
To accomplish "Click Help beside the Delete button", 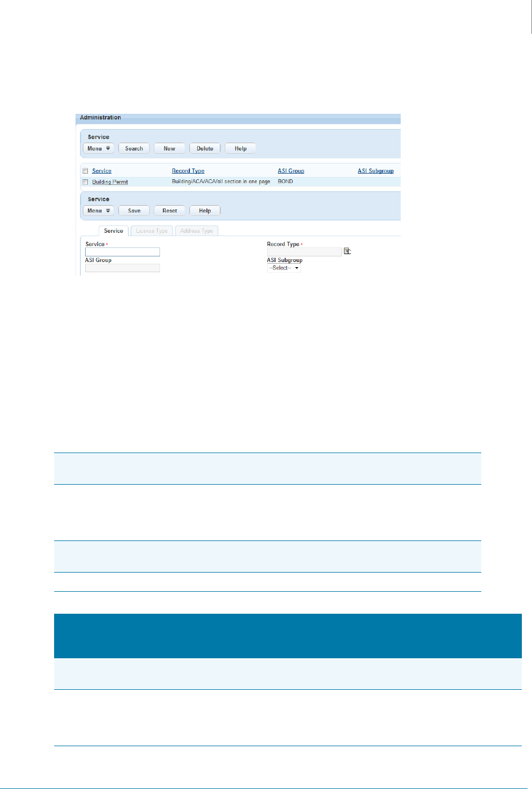I will coord(241,149).
